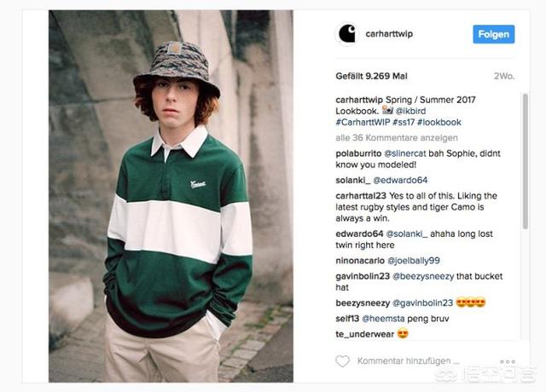
Task: Click the Folgen button
Action: tap(493, 35)
